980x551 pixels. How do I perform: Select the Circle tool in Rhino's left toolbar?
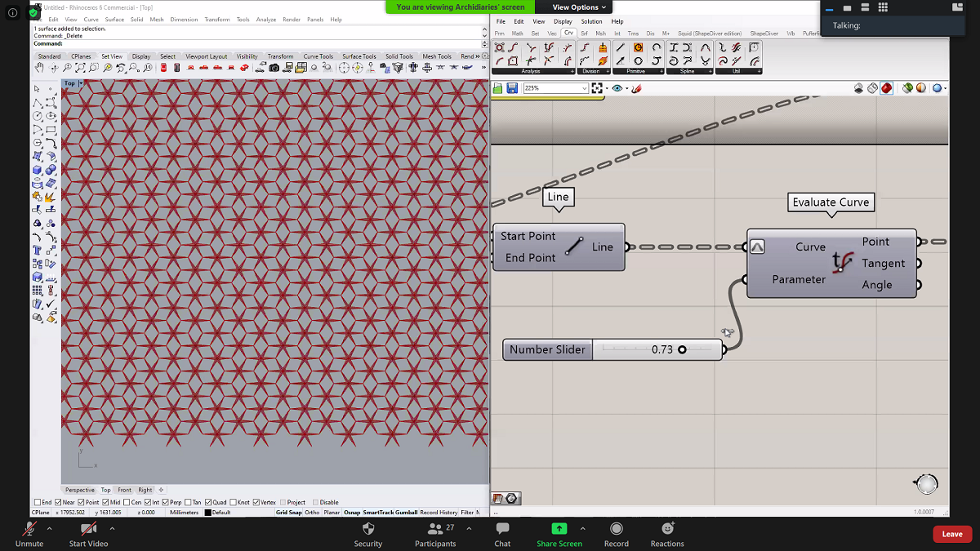point(38,115)
